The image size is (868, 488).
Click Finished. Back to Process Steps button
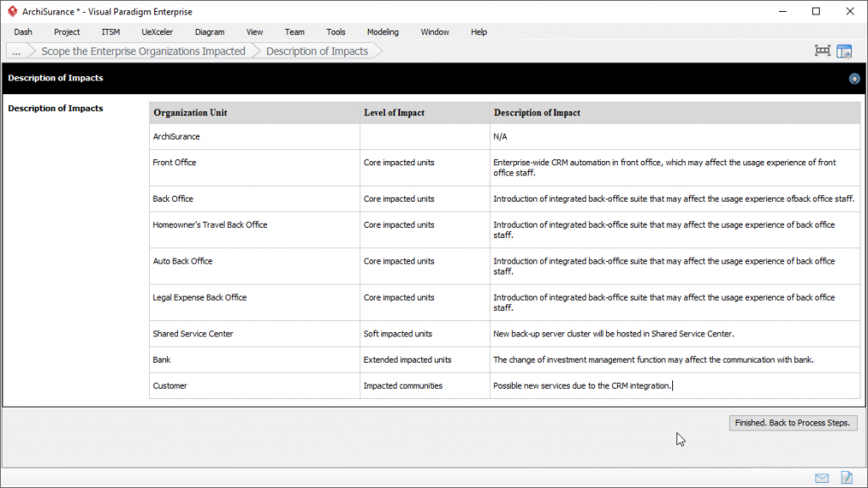coord(793,423)
